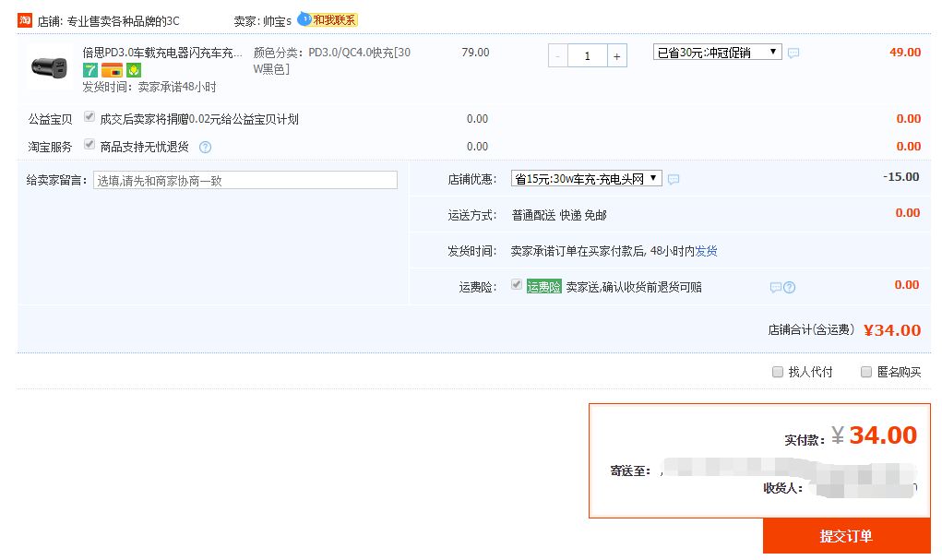Click the 运费险 green label badge

[x=543, y=287]
